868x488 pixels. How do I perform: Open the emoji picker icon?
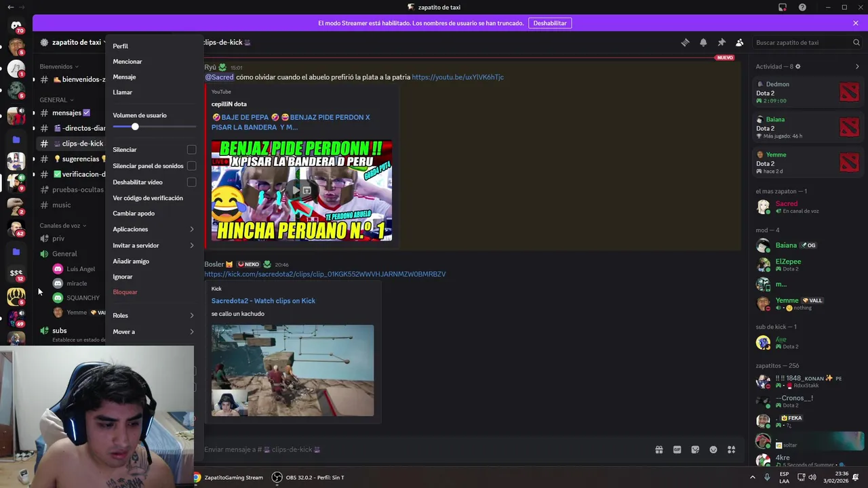(x=713, y=449)
